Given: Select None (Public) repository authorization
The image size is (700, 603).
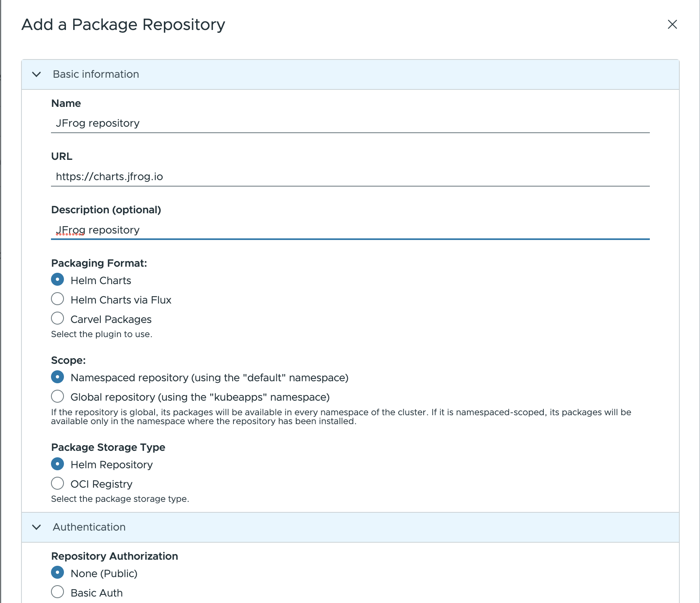Looking at the screenshot, I should tap(57, 572).
